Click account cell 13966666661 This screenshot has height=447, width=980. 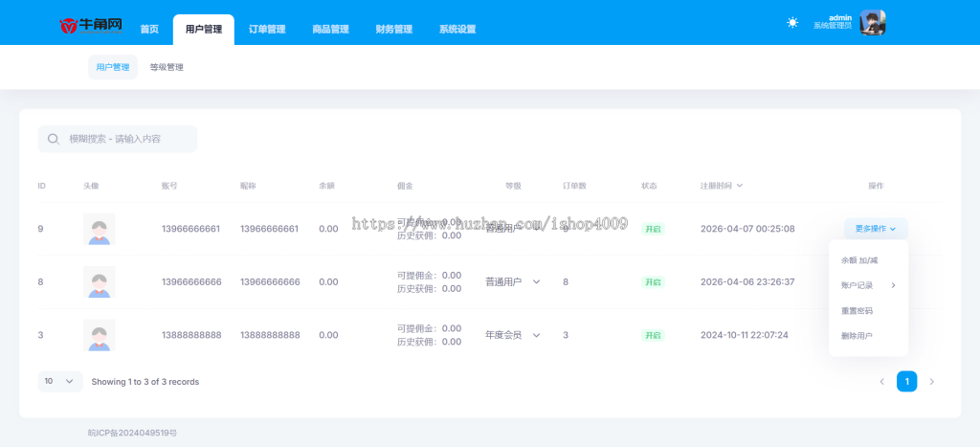pos(191,229)
